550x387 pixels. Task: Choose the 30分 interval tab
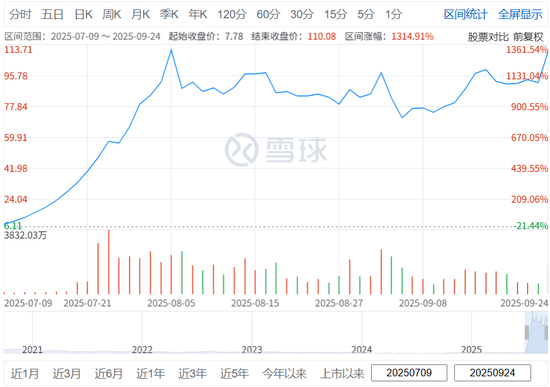302,14
